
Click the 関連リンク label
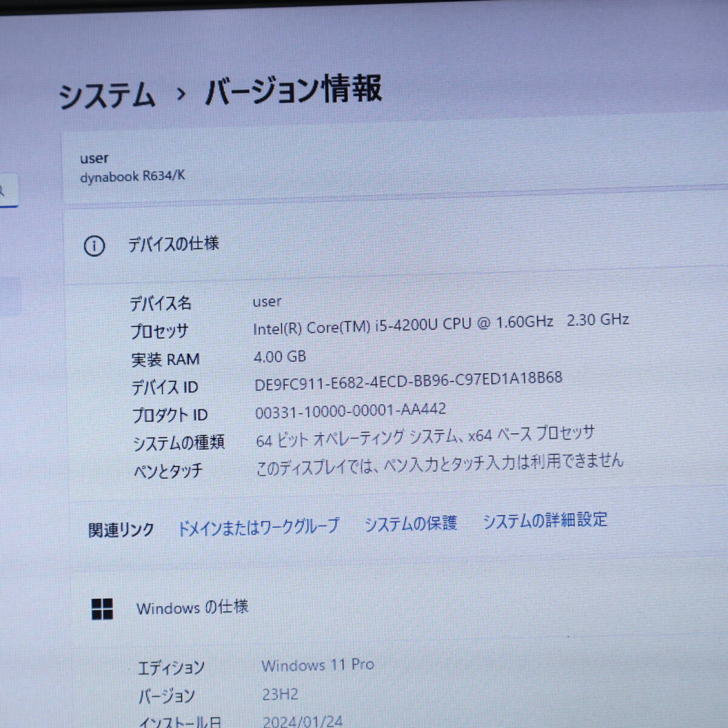(x=121, y=530)
